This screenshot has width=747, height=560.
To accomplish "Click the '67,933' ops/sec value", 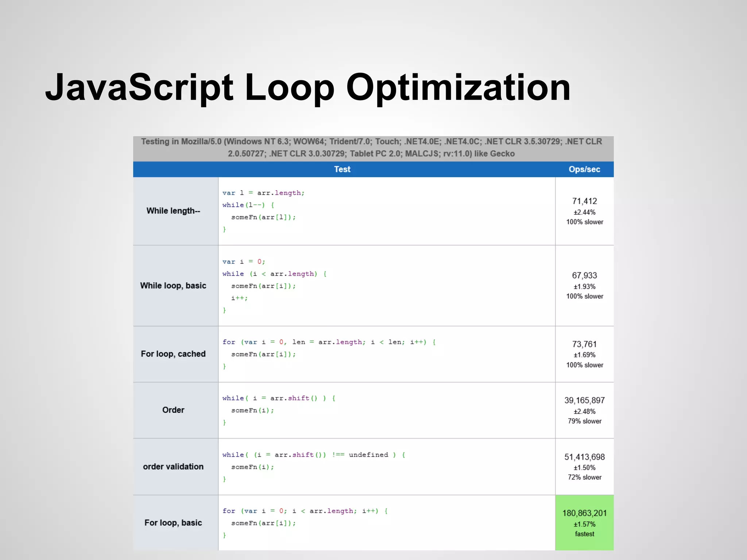I will coord(585,275).
